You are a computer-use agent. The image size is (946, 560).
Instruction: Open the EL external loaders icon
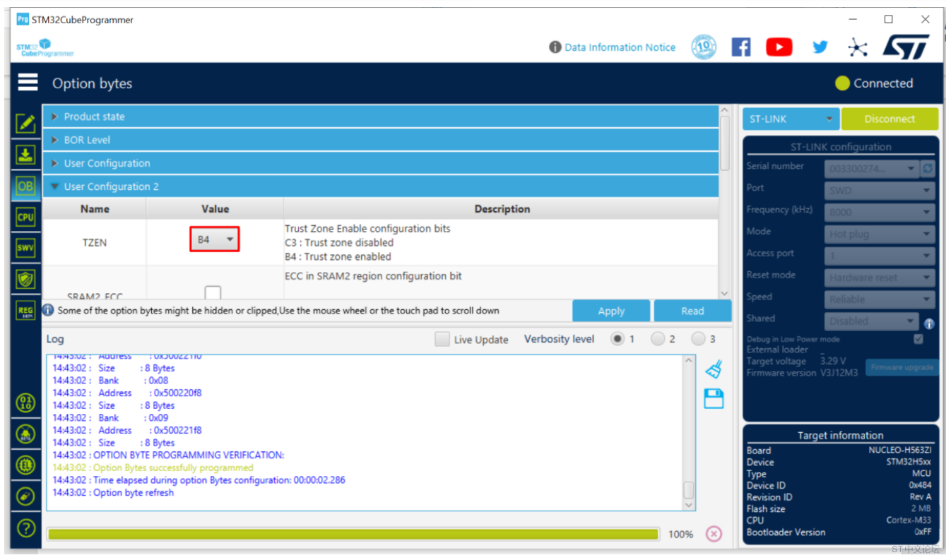[26, 465]
